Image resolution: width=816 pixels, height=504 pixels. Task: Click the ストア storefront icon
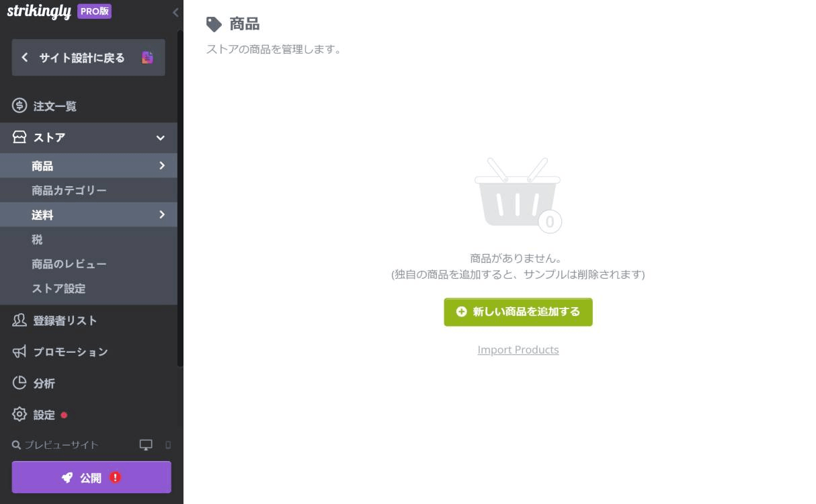(x=18, y=137)
